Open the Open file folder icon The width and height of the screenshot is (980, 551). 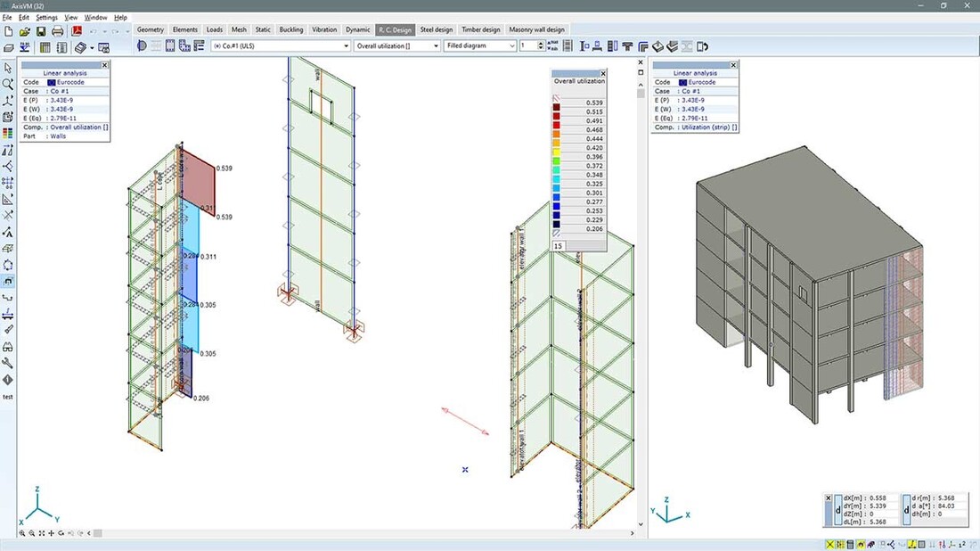(x=24, y=31)
